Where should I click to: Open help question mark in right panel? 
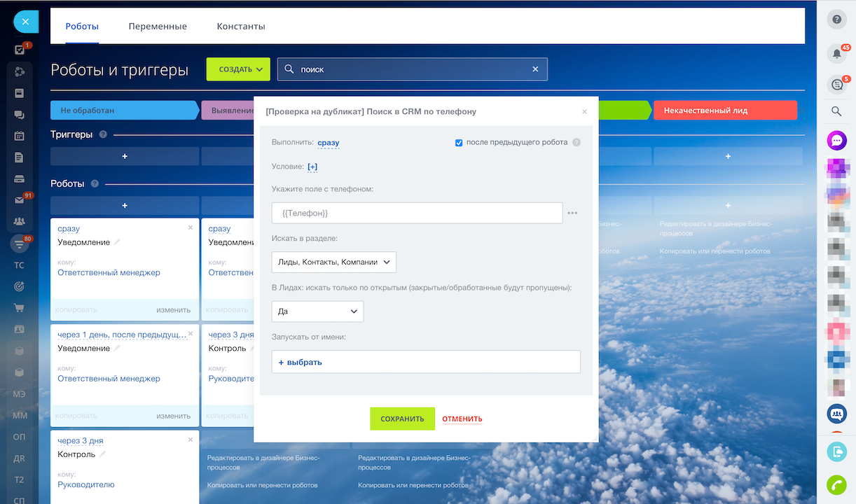[x=836, y=20]
